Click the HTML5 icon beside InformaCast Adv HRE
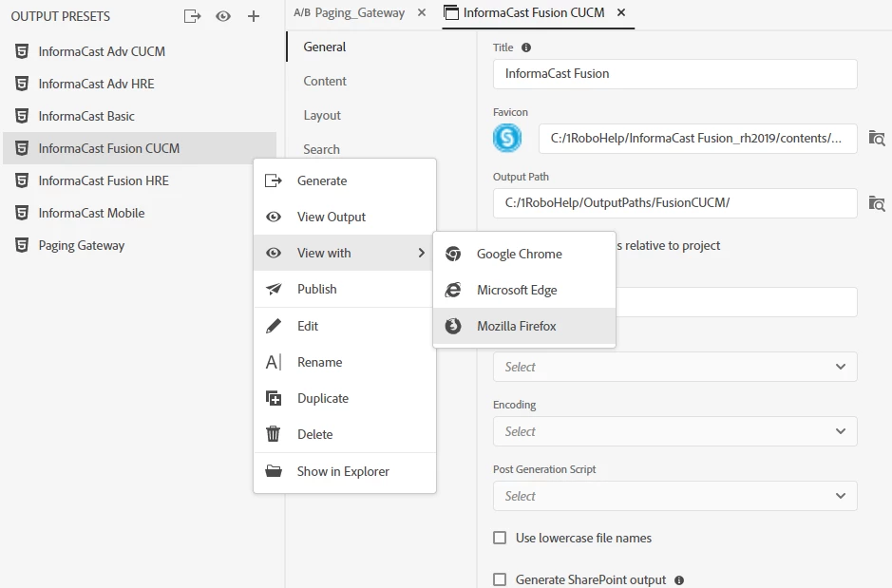892x588 pixels. click(22, 84)
